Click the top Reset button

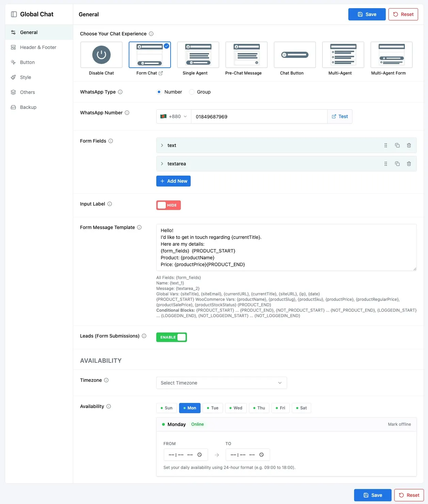[403, 14]
